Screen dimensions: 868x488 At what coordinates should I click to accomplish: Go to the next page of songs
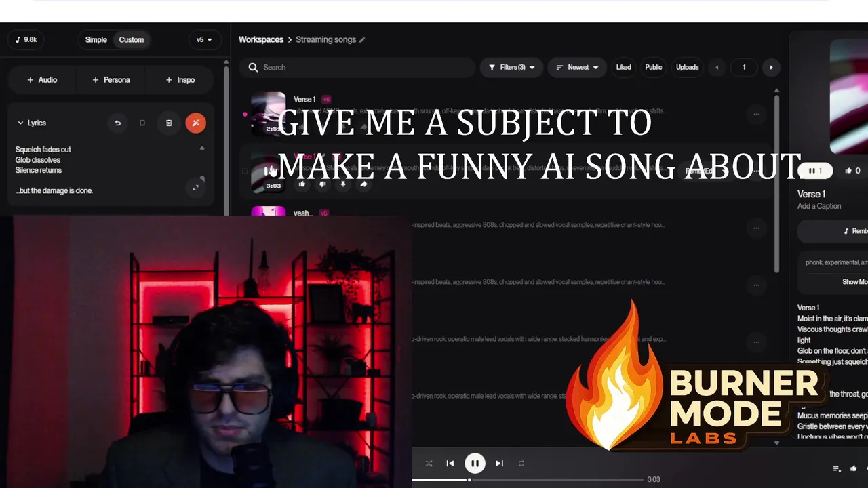pyautogui.click(x=771, y=67)
